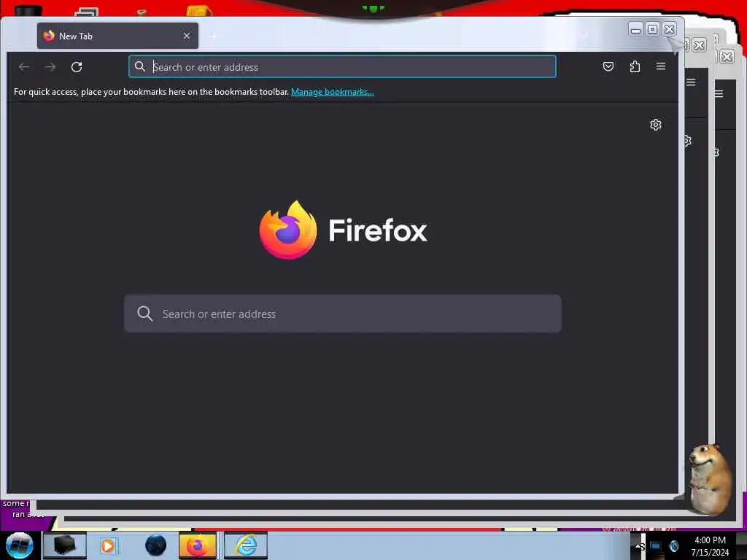This screenshot has height=560, width=747.
Task: Open hamburger menu of rearmost Firefox window
Action: click(x=719, y=94)
